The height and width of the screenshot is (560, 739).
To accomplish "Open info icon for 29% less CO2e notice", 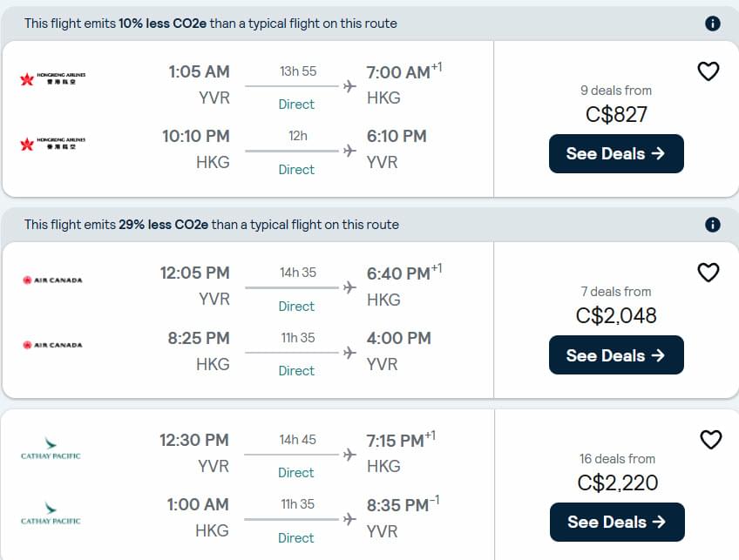I will pyautogui.click(x=713, y=225).
